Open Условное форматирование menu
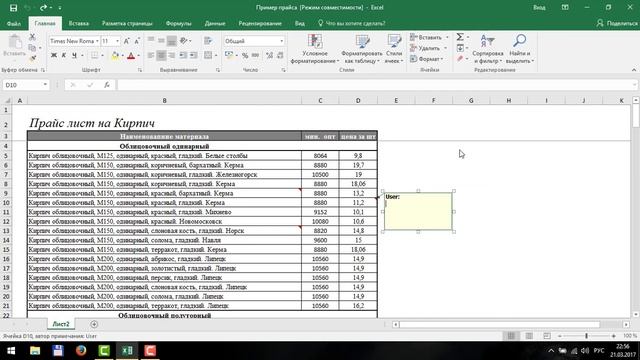The width and height of the screenshot is (640, 360). coord(315,49)
